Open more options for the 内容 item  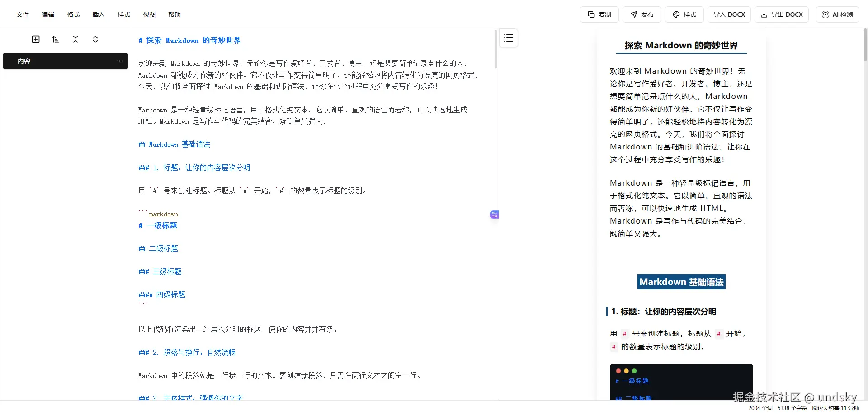119,61
